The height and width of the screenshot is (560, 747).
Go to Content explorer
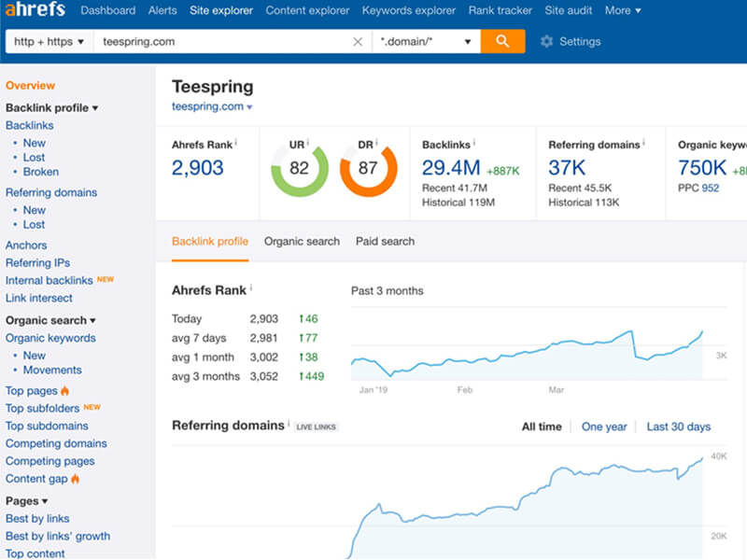[x=307, y=10]
